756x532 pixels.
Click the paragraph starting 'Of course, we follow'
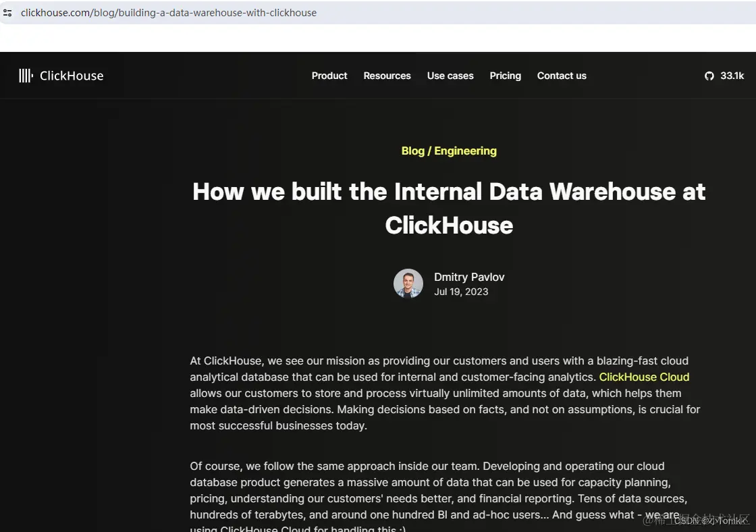tap(439, 497)
